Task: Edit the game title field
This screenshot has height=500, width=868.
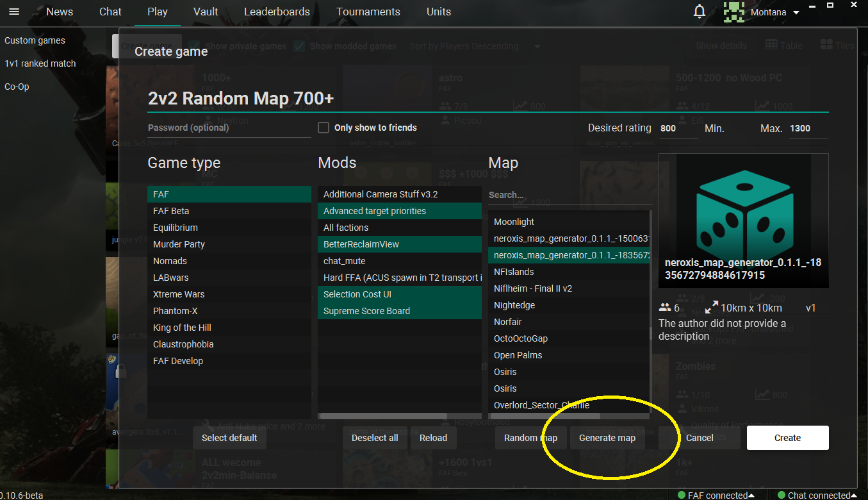Action: pyautogui.click(x=488, y=99)
